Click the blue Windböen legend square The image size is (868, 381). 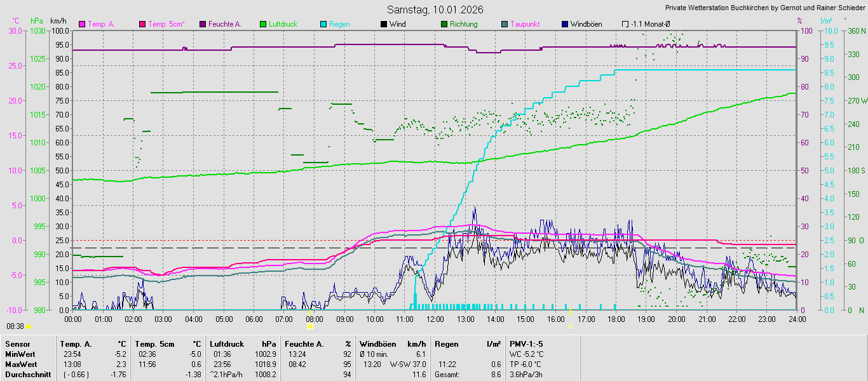[x=565, y=24]
